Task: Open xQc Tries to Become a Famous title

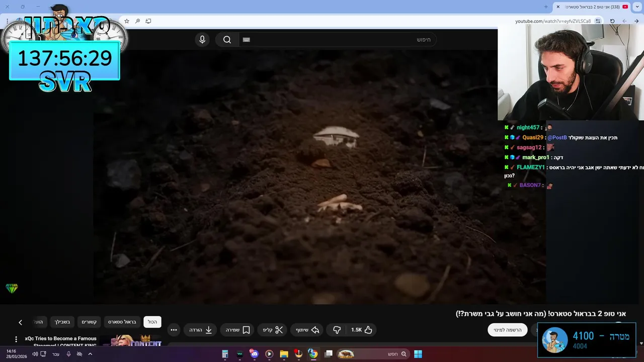Action: 60,341
